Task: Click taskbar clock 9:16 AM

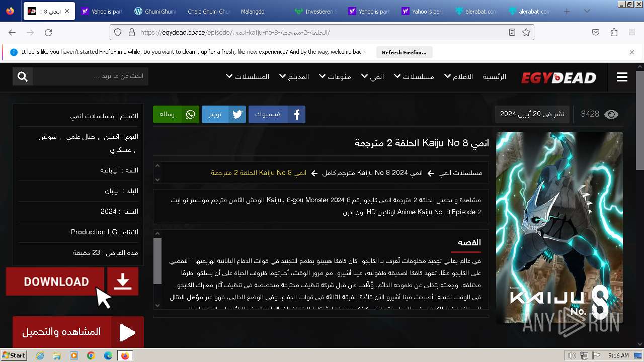Action: click(618, 355)
